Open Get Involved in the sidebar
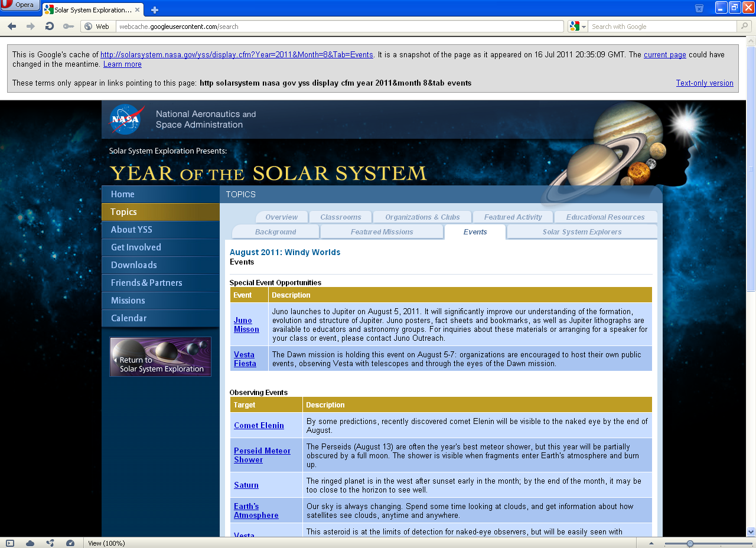 (161, 247)
